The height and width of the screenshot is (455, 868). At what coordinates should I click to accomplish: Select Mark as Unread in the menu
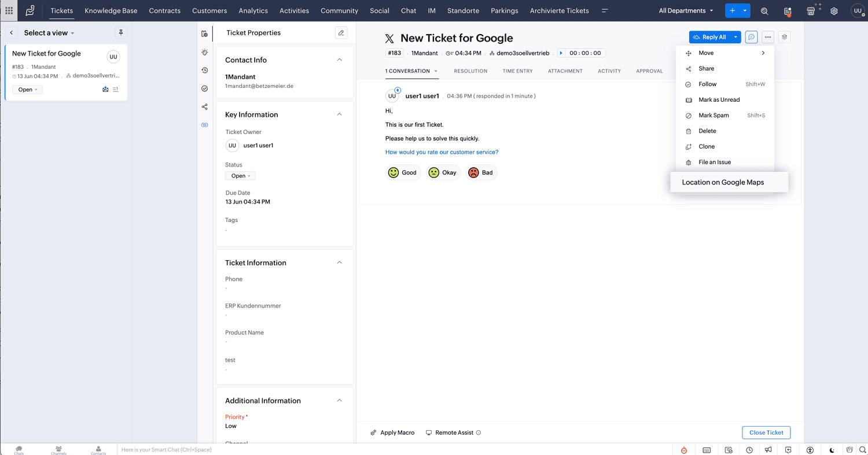coord(725,100)
